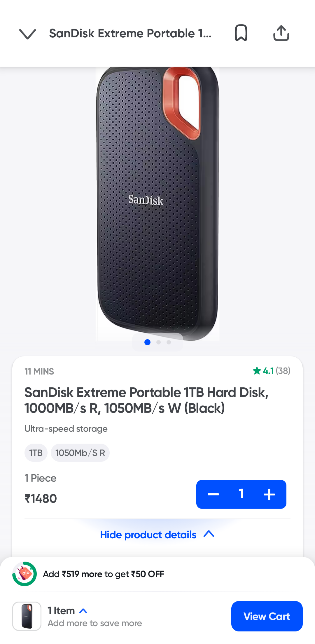Tap the green star rating icon
This screenshot has height=644, width=315.
click(257, 371)
